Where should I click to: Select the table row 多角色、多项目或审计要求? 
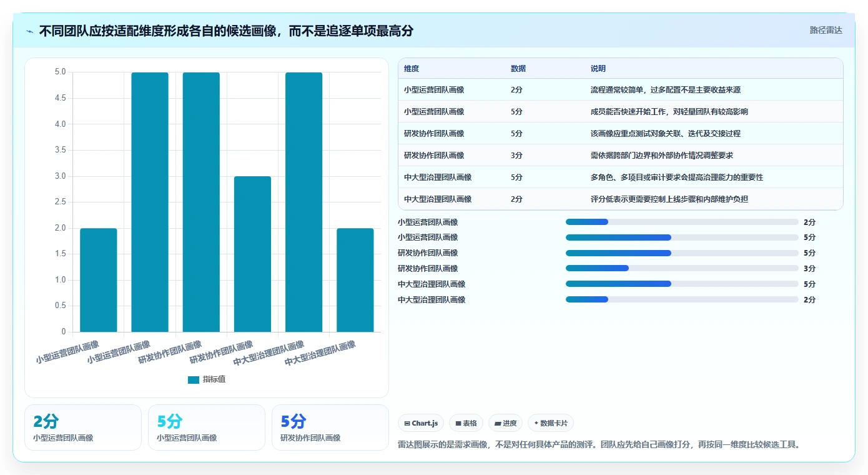620,177
